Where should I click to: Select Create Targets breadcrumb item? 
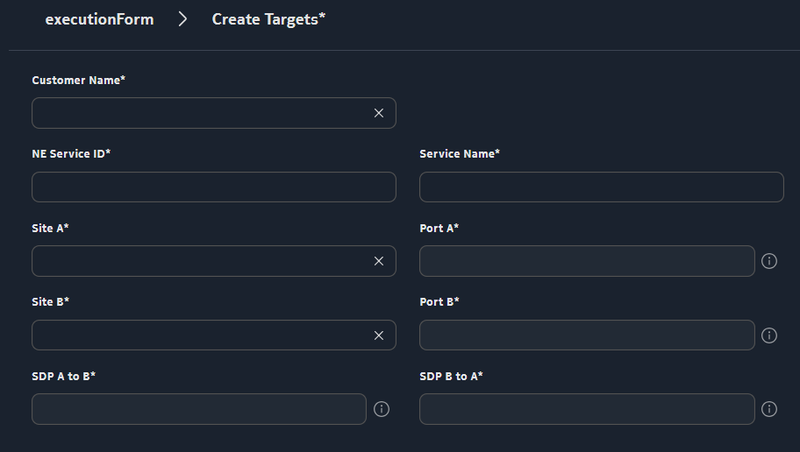click(268, 20)
